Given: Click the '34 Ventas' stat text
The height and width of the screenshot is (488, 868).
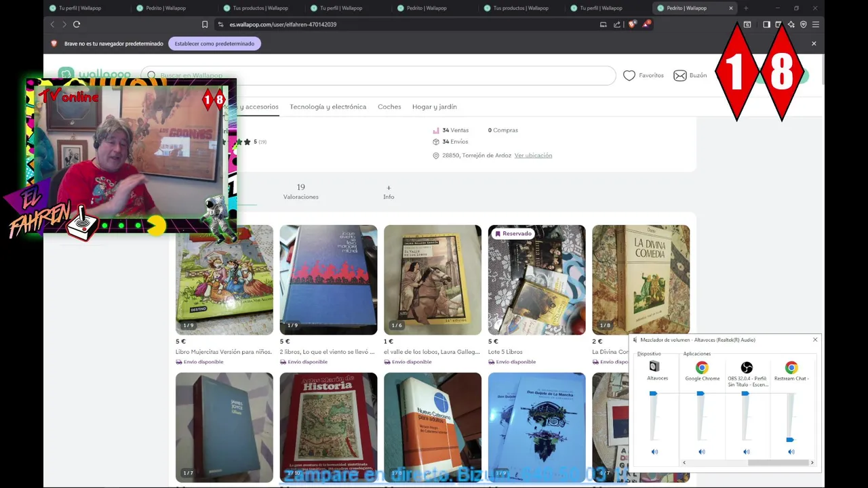Looking at the screenshot, I should point(455,130).
